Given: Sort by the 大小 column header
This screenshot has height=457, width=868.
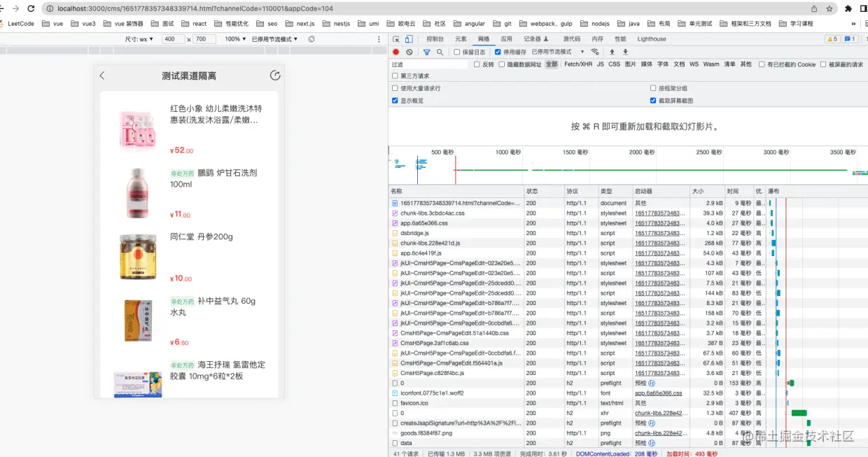Looking at the screenshot, I should (707, 191).
